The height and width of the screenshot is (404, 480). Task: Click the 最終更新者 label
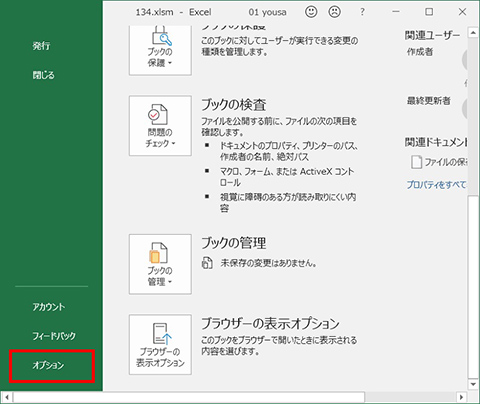[428, 101]
